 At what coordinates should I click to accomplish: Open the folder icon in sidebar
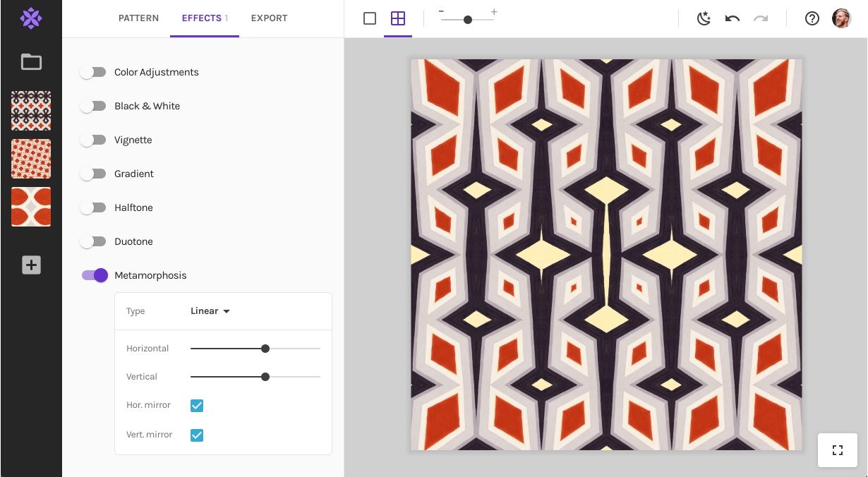(x=31, y=62)
